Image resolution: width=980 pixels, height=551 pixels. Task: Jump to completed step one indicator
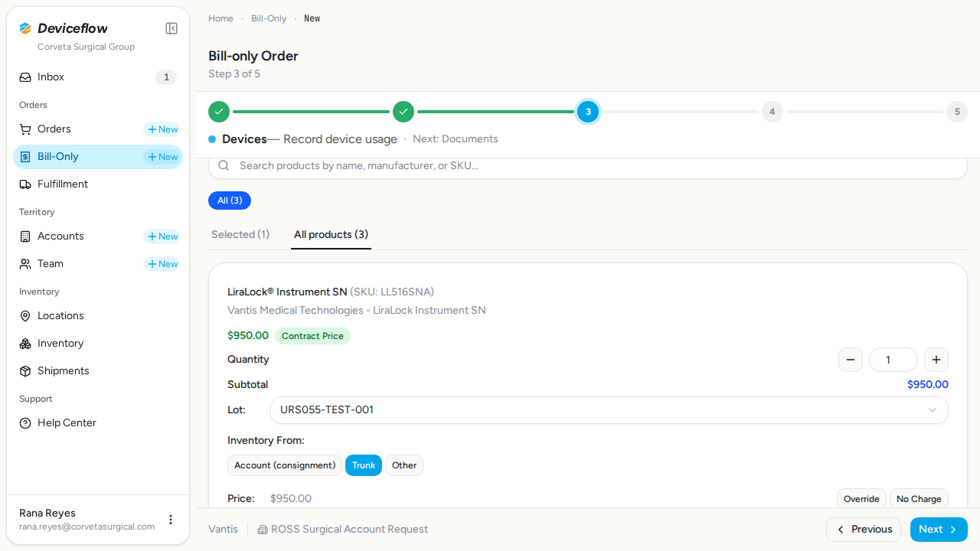219,112
